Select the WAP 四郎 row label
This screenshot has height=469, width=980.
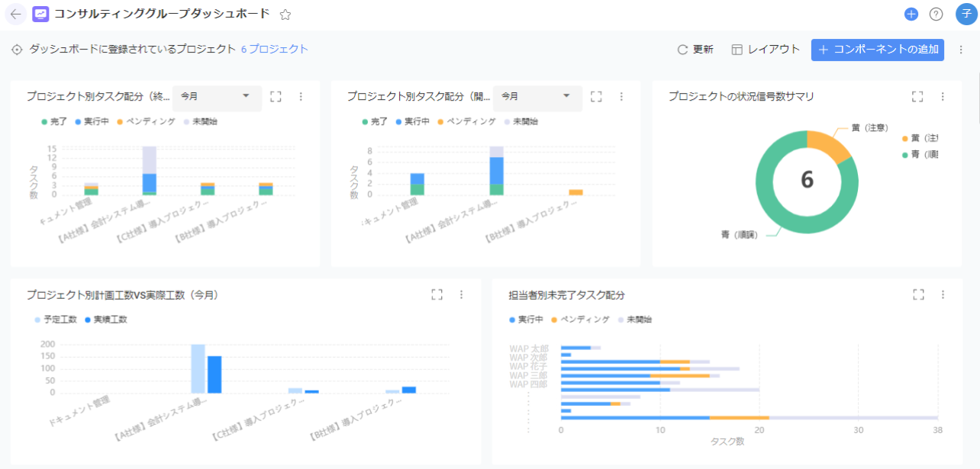(x=529, y=384)
